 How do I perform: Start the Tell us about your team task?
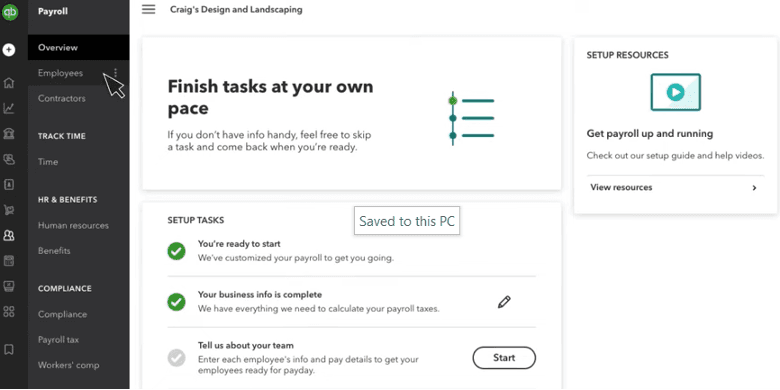coord(504,358)
